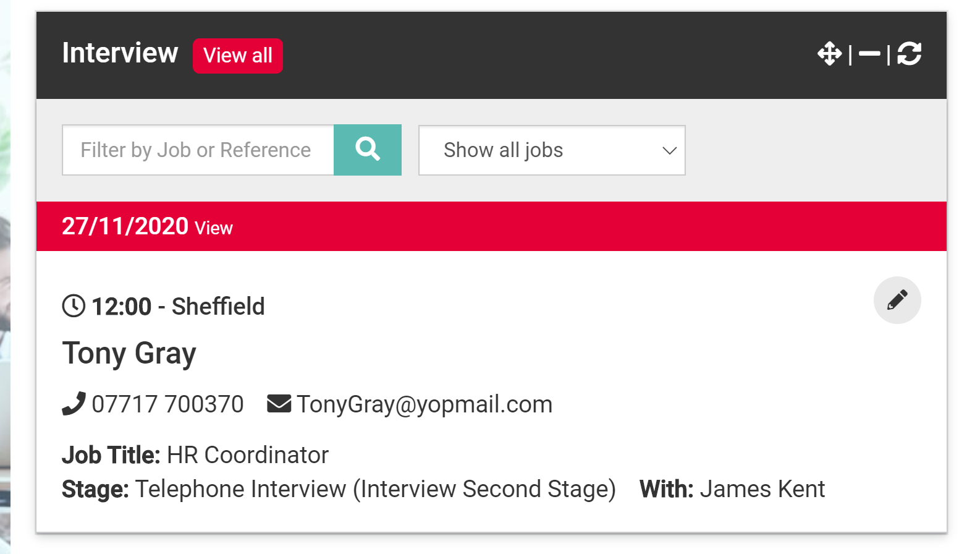Refresh the Interview widget
The width and height of the screenshot is (980, 554).
[x=910, y=54]
